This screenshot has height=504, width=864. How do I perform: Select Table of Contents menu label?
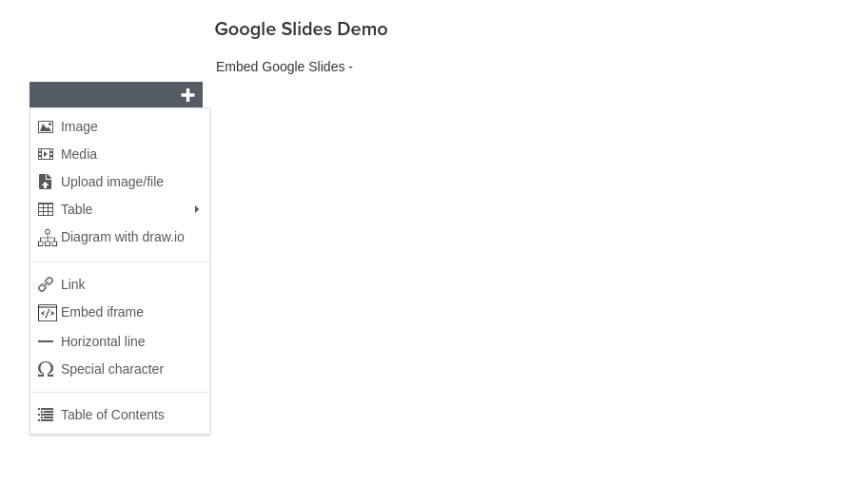(112, 415)
